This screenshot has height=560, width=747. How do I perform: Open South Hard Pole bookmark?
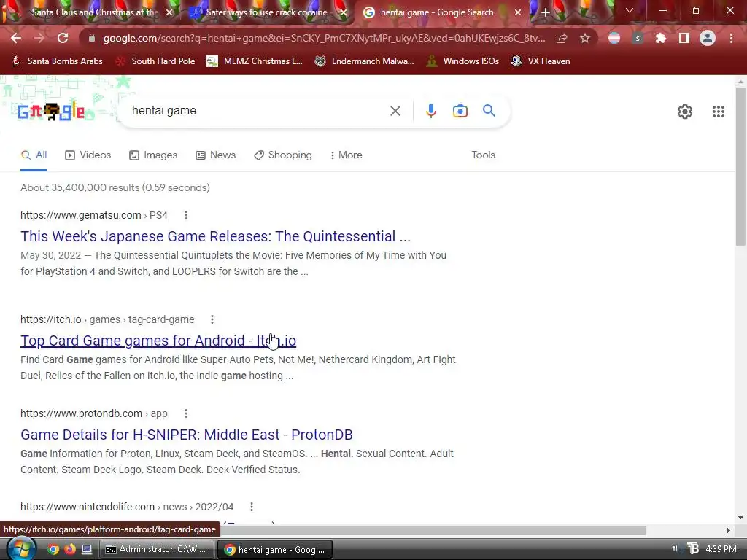[155, 61]
